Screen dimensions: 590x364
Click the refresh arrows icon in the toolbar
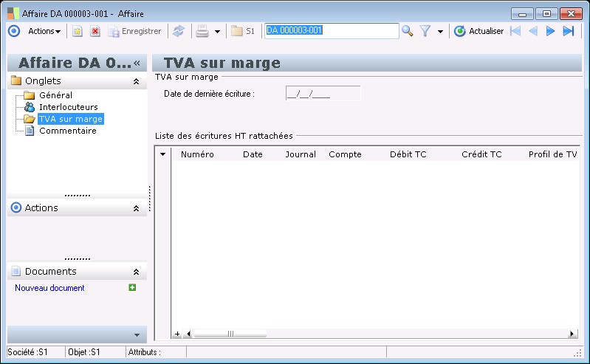point(179,31)
